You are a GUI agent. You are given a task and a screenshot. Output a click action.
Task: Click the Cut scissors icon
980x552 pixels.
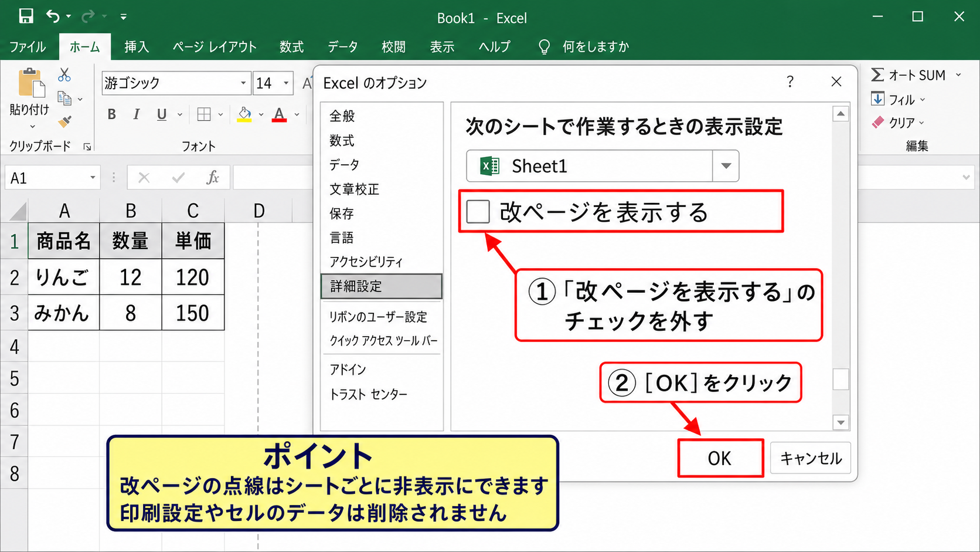(x=64, y=74)
